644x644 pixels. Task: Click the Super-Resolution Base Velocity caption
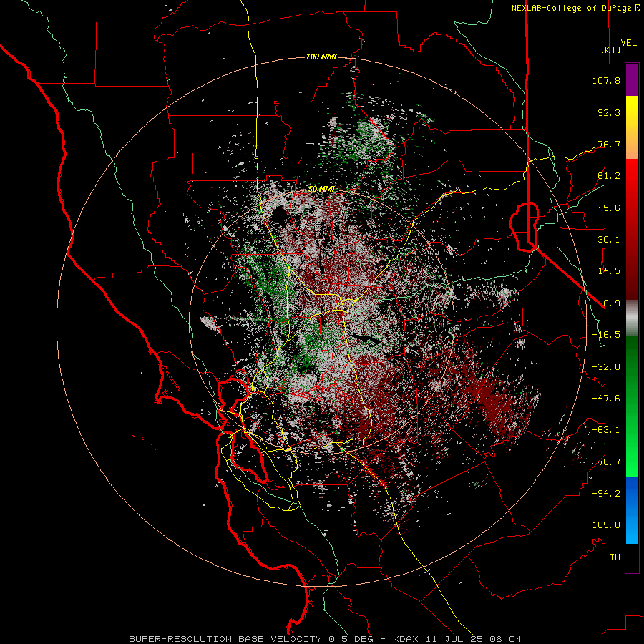(x=326, y=639)
